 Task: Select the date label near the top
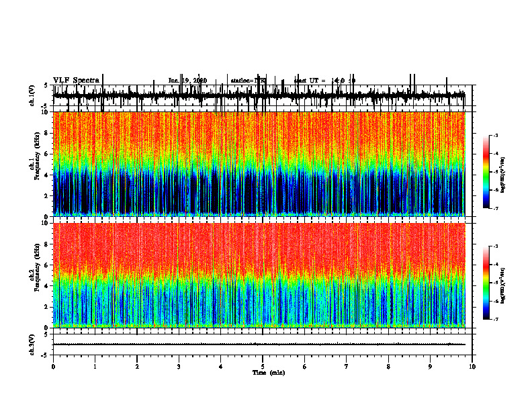[x=187, y=81]
